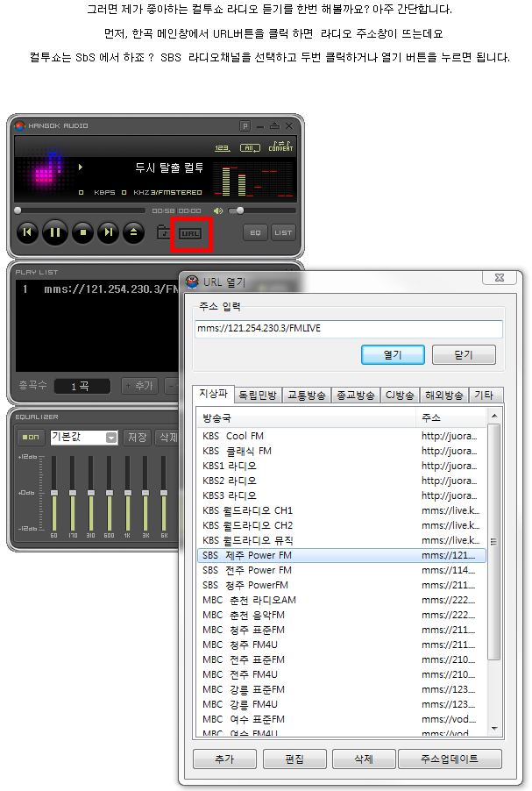Click the 주소업데이트 button
532x791 pixels.
click(450, 759)
